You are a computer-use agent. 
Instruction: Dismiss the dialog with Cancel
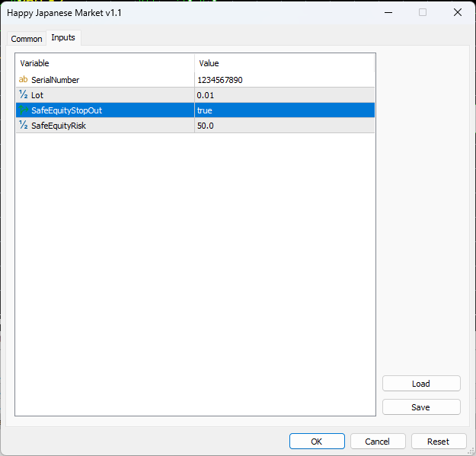coord(377,442)
